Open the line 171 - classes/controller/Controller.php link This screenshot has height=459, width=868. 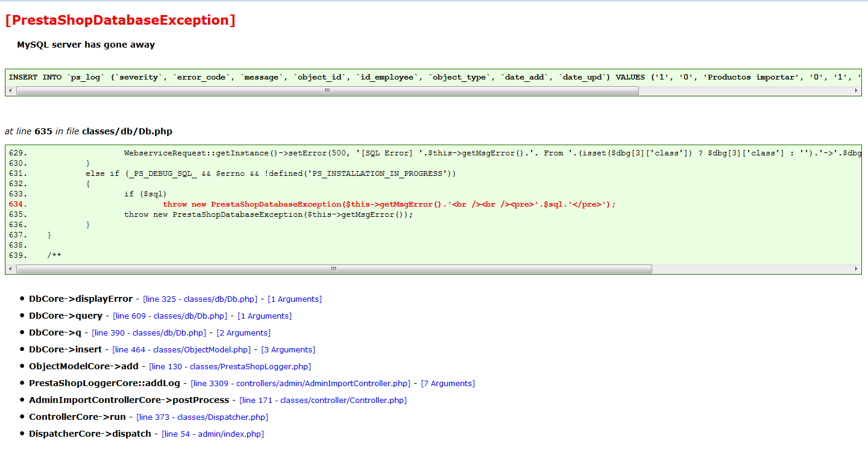click(x=323, y=401)
